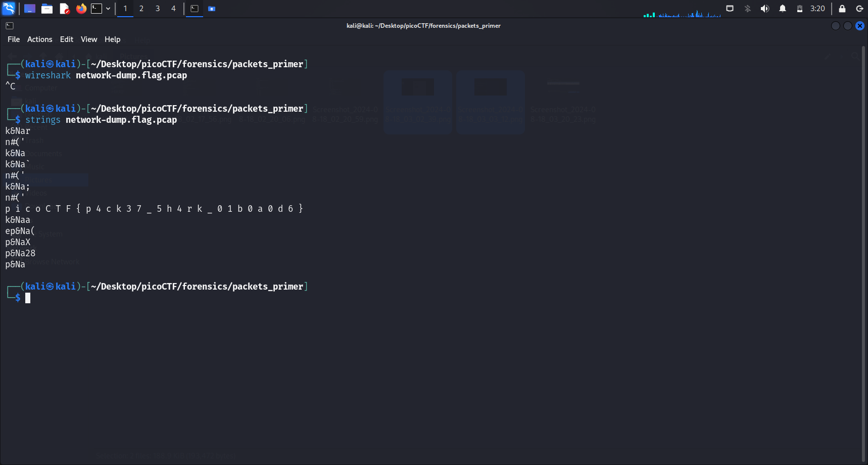The height and width of the screenshot is (465, 868).
Task: Open the Actions menu
Action: click(39, 39)
